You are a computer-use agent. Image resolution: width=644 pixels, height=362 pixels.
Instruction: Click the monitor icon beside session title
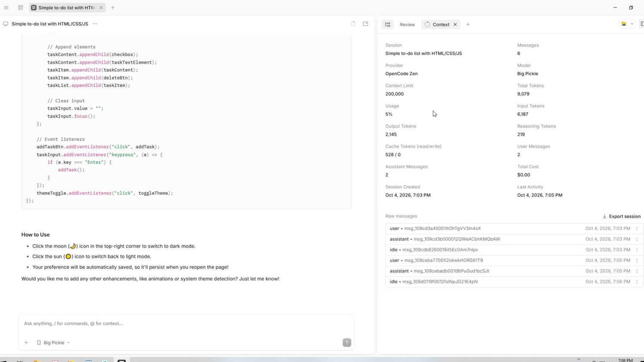click(6, 24)
